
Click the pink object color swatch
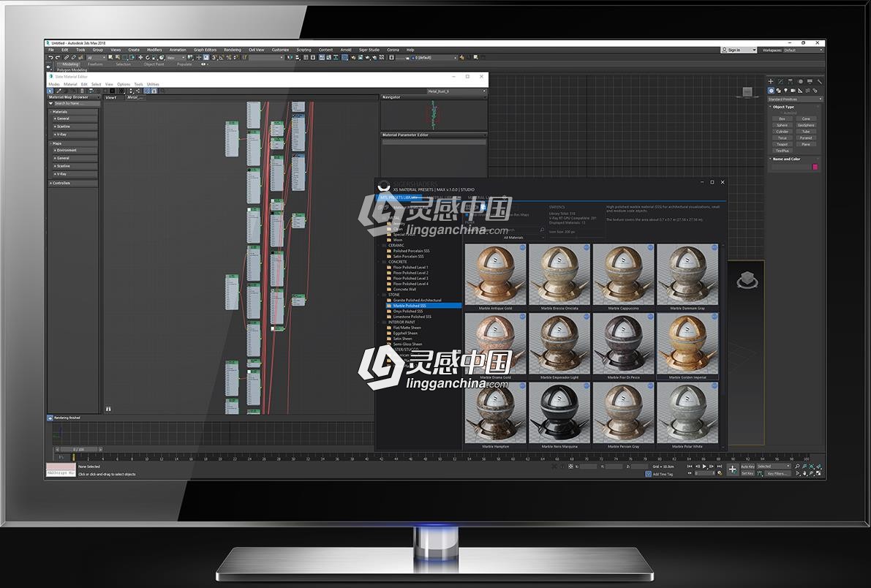tap(815, 167)
